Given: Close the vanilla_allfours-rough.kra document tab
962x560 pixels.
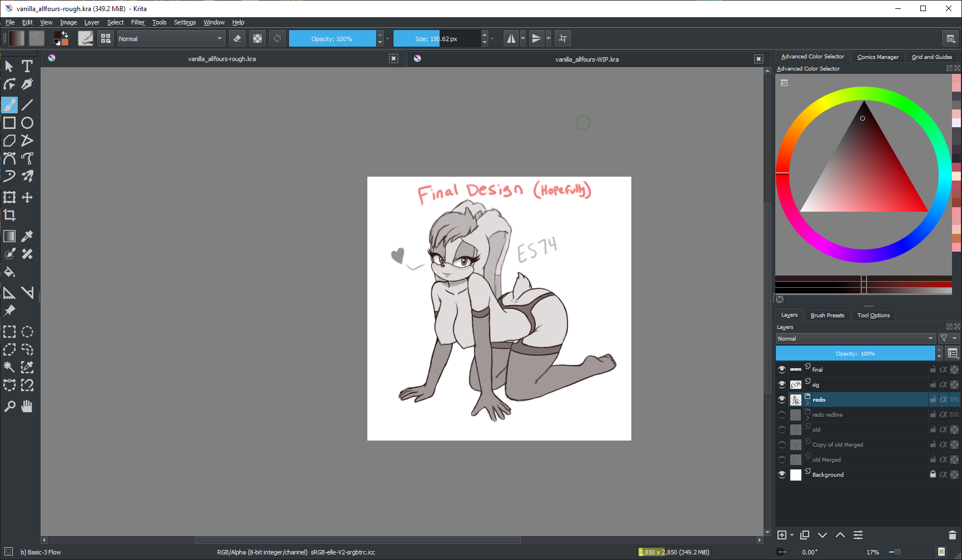Looking at the screenshot, I should pyautogui.click(x=393, y=58).
